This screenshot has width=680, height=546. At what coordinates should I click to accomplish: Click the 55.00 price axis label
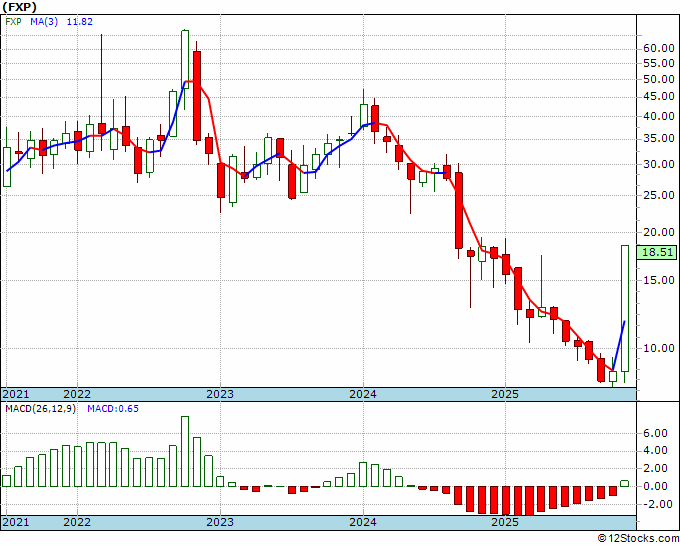(x=658, y=63)
